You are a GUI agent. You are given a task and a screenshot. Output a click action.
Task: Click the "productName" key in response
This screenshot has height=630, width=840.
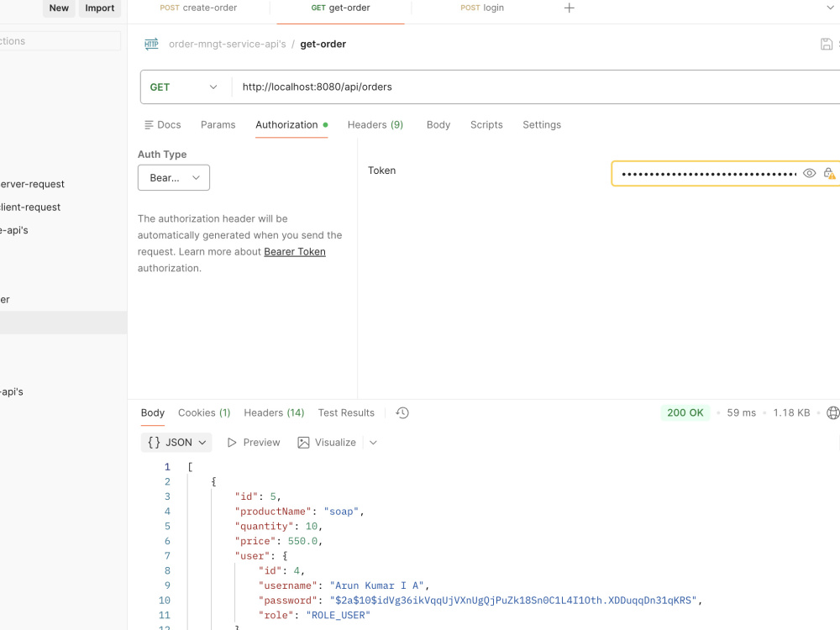273,512
